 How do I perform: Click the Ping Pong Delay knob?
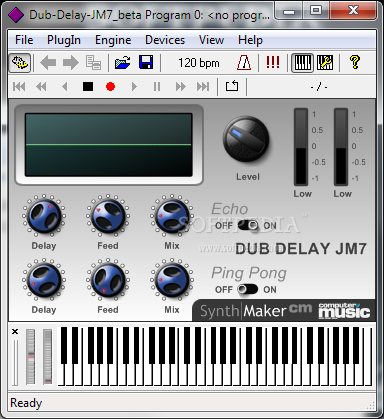pyautogui.click(x=44, y=280)
